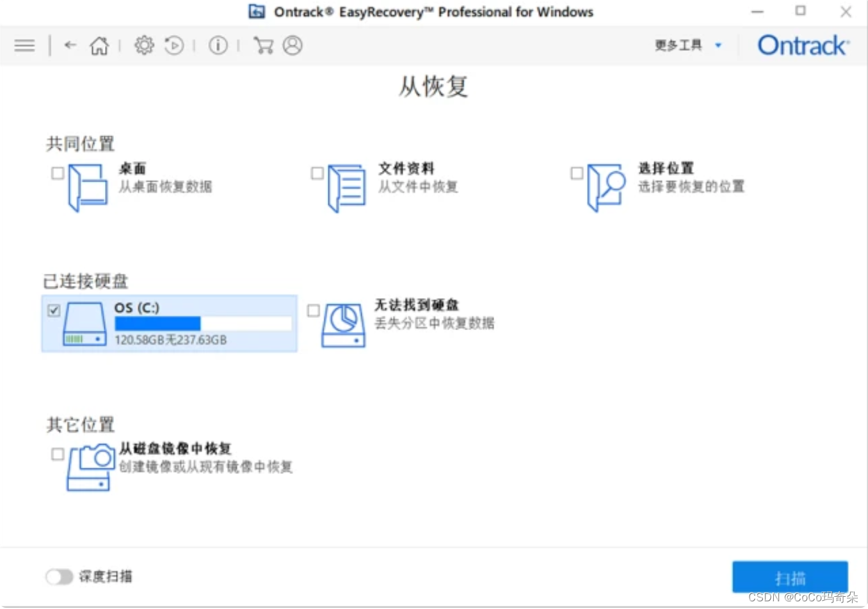Check the 文件资料 checkbox

tap(317, 173)
